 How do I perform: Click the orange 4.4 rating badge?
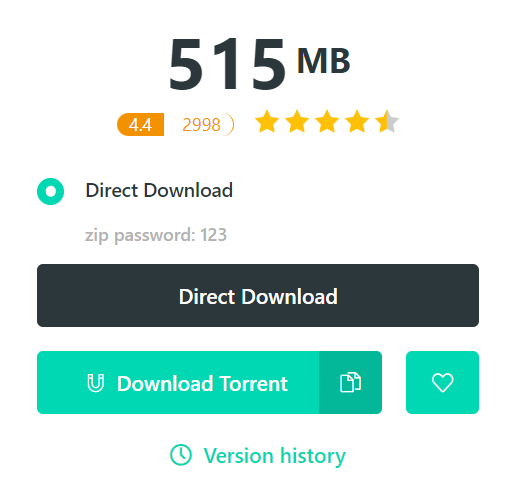click(x=140, y=125)
